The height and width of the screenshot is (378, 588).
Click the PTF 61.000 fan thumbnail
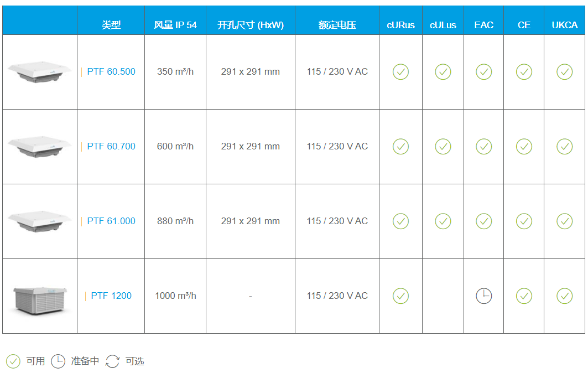tap(40, 221)
